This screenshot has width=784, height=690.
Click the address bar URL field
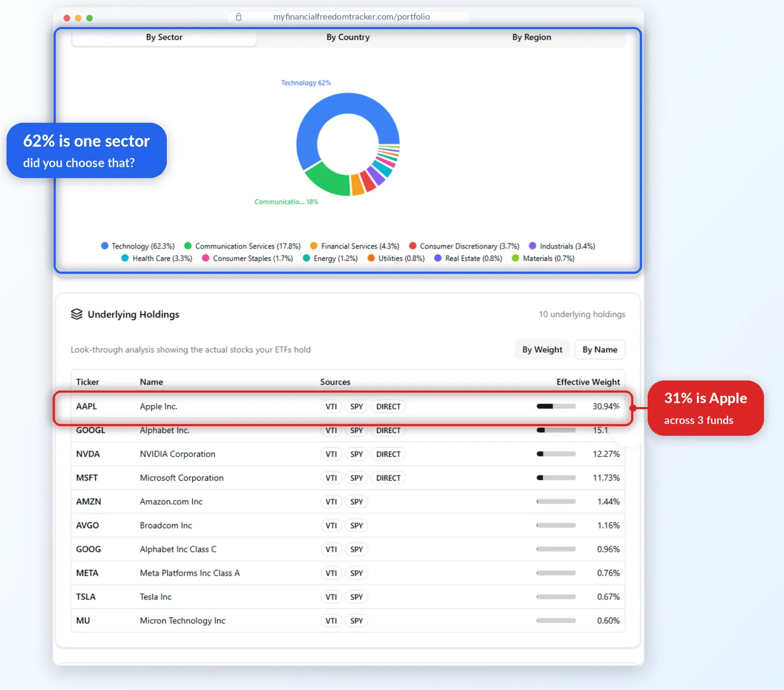pyautogui.click(x=349, y=17)
